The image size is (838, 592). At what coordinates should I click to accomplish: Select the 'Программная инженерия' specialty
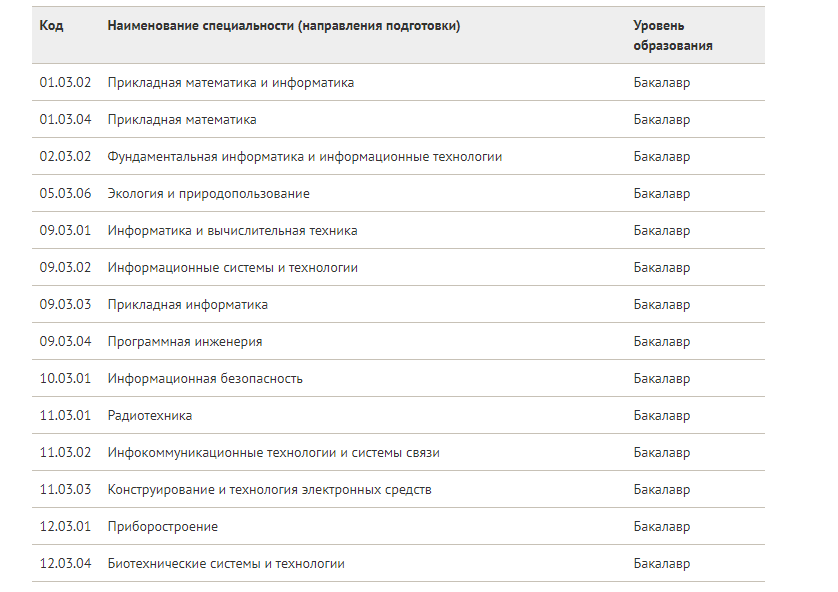(184, 342)
